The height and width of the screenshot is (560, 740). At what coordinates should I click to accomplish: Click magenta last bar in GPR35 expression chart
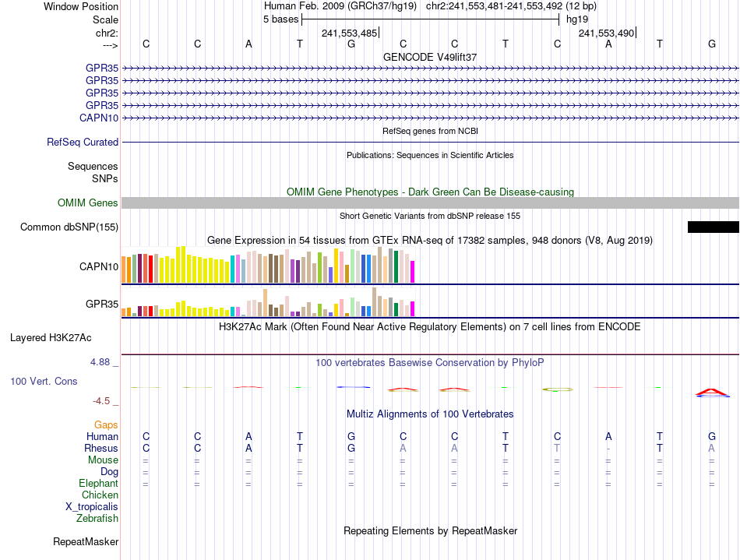(x=413, y=309)
